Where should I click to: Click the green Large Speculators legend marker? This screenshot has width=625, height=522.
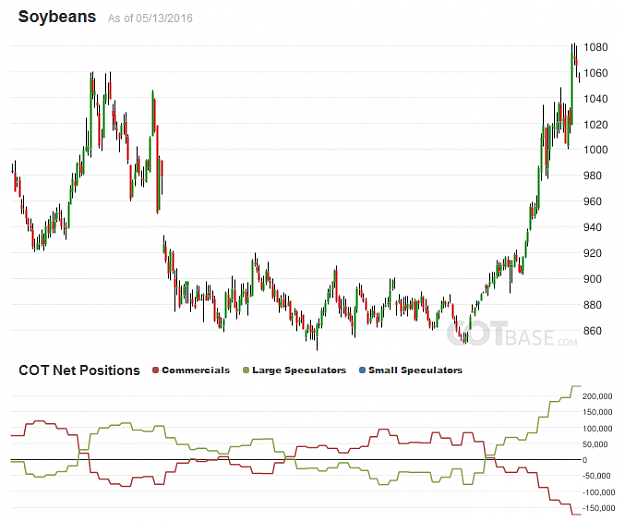coord(246,370)
